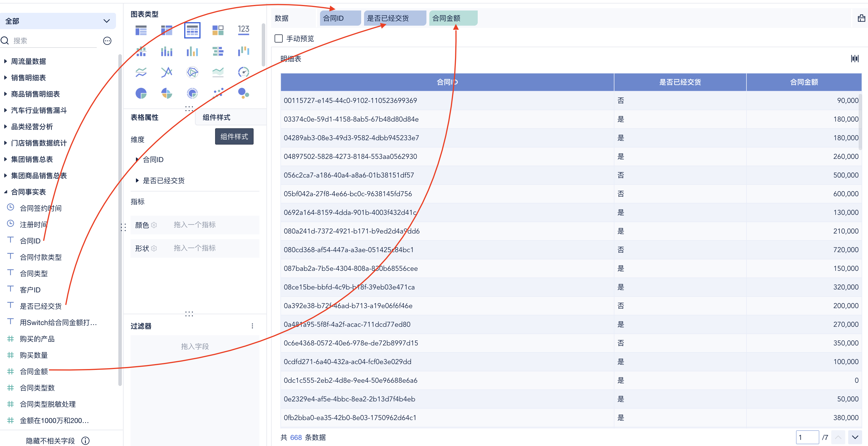Click 隐藏不相关字段 link
The image size is (868, 446).
point(50,440)
